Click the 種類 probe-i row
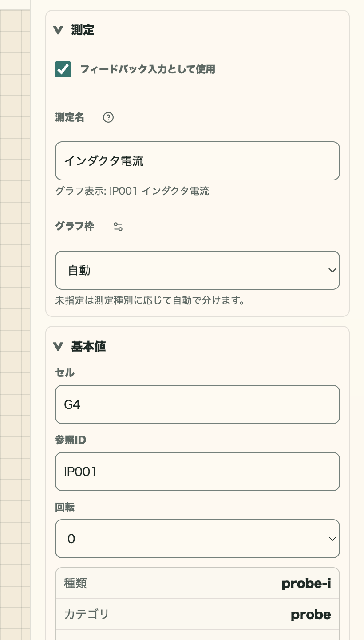 (198, 583)
